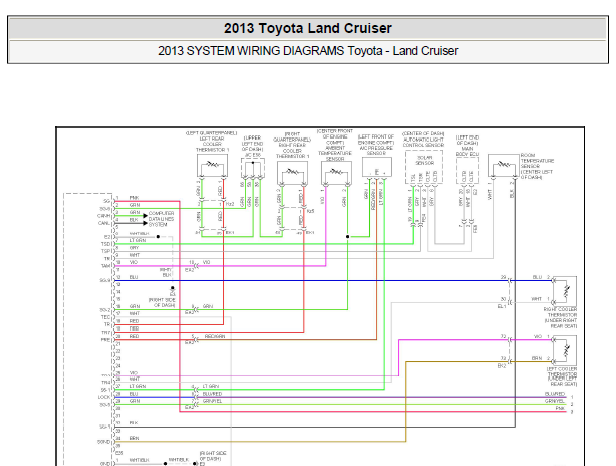This screenshot has width=616, height=466.
Task: Click the 'Ka5' connector label
Action: (x=310, y=211)
